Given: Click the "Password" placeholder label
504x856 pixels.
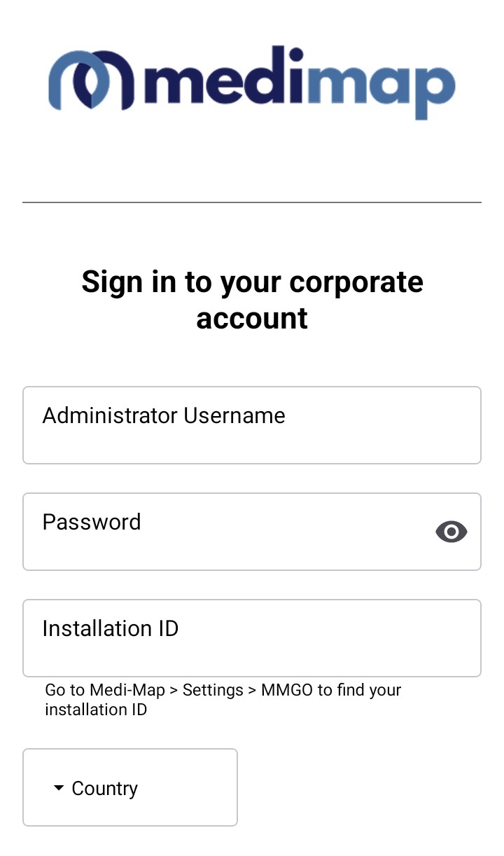Looking at the screenshot, I should pyautogui.click(x=92, y=522).
